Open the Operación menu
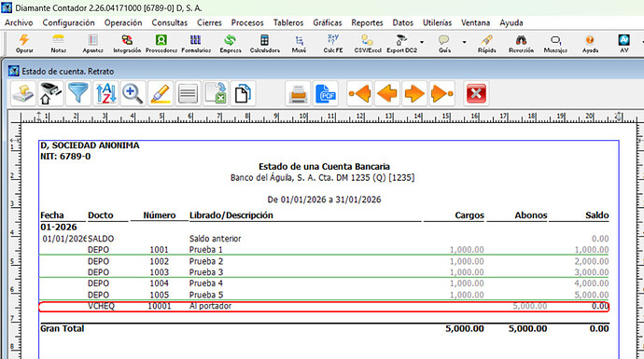Viewport: 644px width, 359px height. [123, 22]
